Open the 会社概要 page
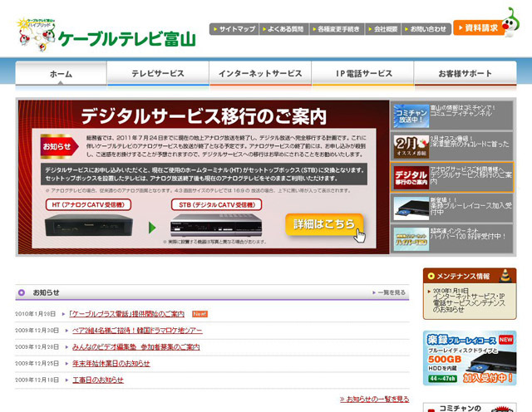Screen dimensions: 532x412 [383, 29]
